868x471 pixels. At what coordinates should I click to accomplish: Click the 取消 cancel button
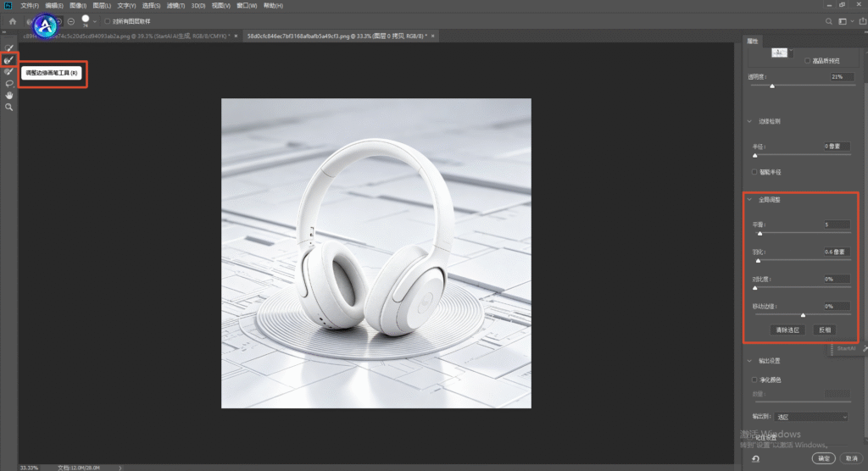coord(851,458)
